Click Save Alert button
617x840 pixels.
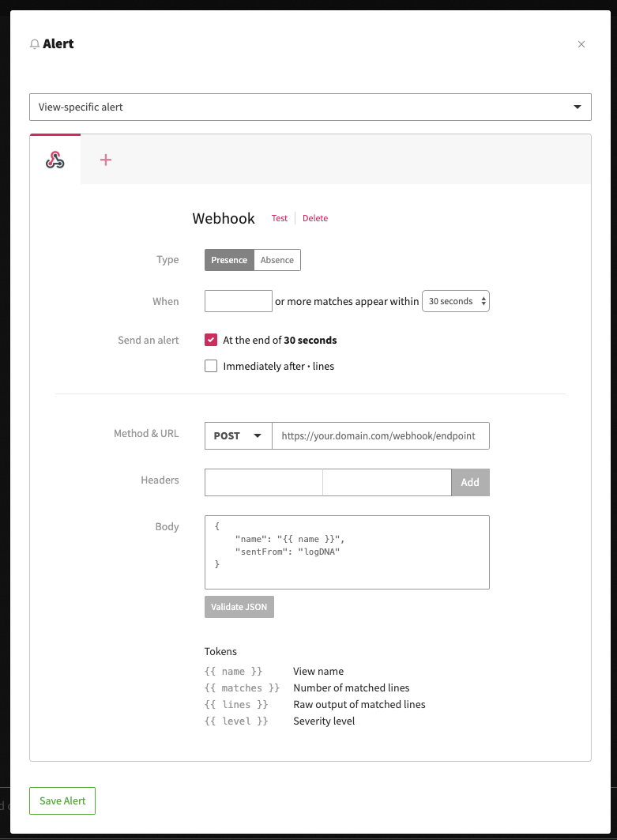coord(62,801)
